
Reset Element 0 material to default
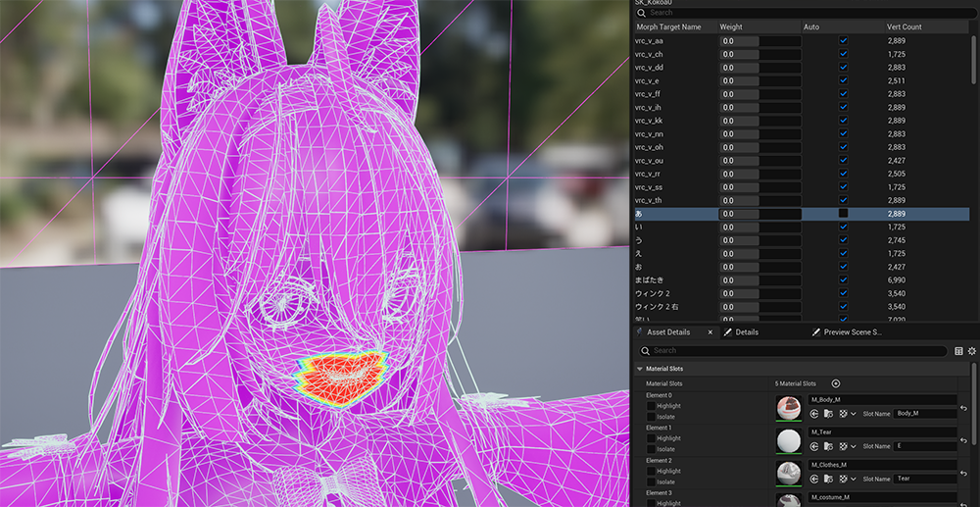pos(963,408)
